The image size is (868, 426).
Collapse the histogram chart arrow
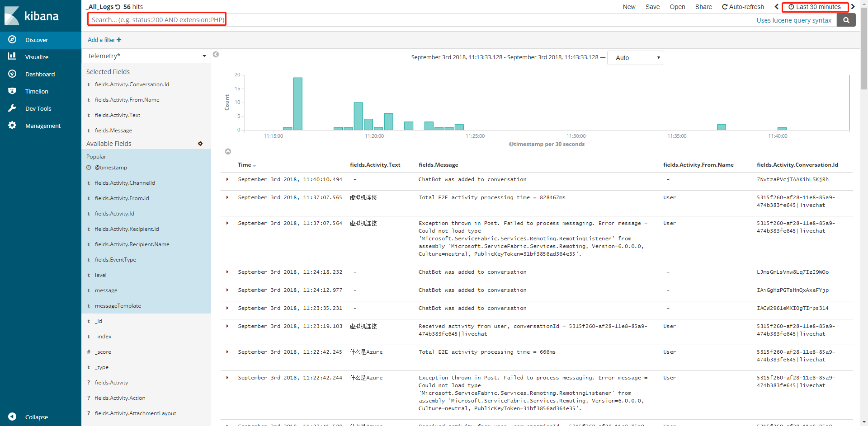[228, 151]
